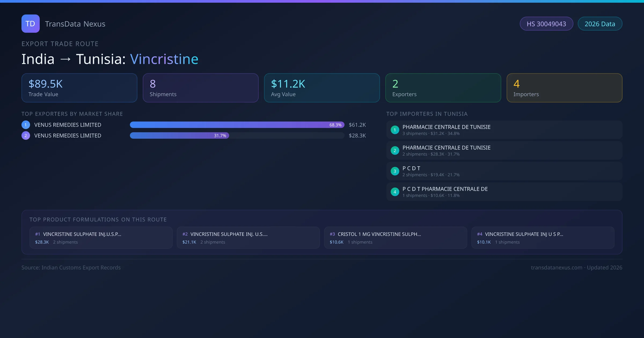Open the 2 Exporters stat card
Screen dimensions: 644x338
pos(443,88)
